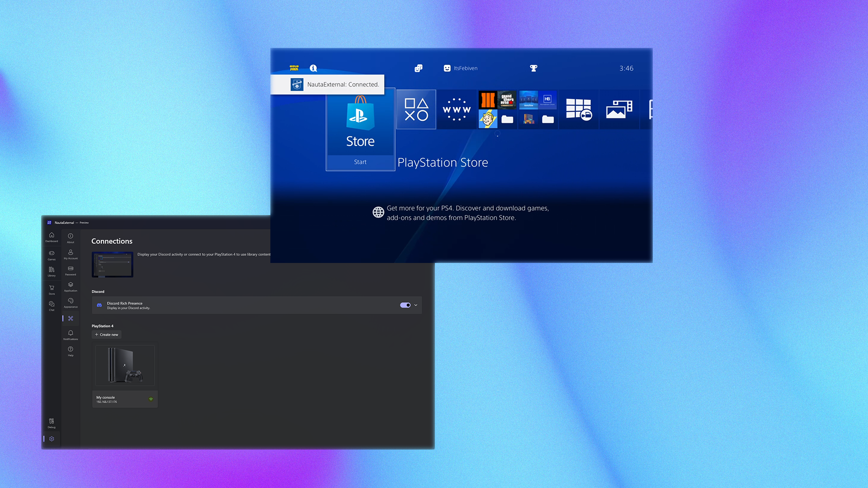Click the NautaExternal app logo in title bar
This screenshot has height=488, width=868.
click(49, 223)
